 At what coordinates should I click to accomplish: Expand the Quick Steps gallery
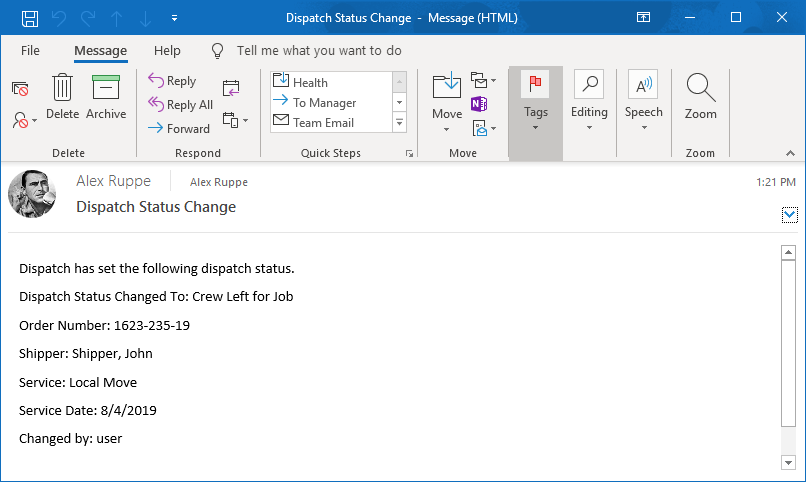coord(400,123)
